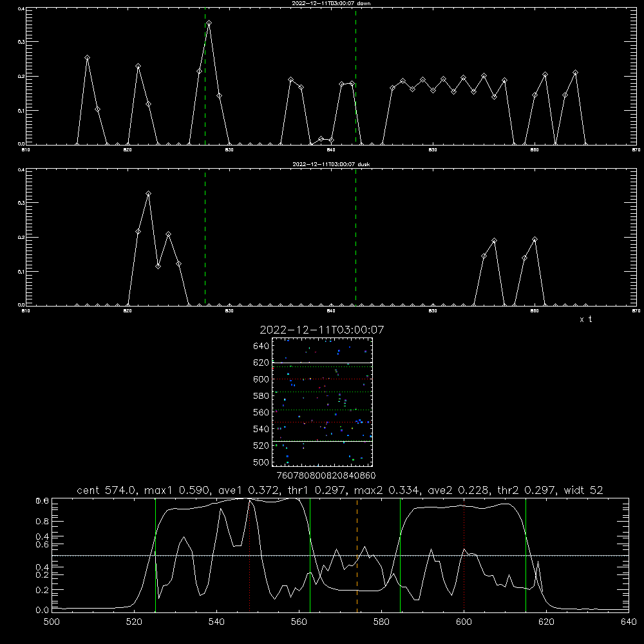
Task: Select the 'max2 0.334' value
Action: pyautogui.click(x=387, y=490)
